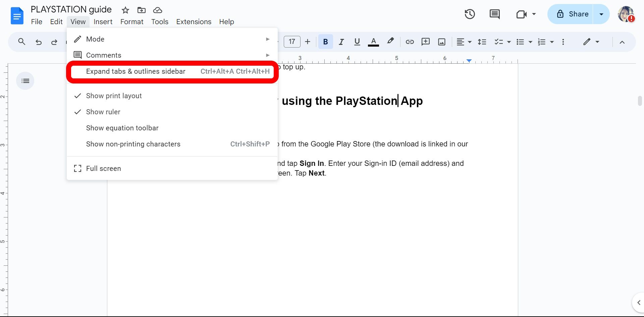
Task: Select Expand tabs & outlines sidebar
Action: (136, 71)
